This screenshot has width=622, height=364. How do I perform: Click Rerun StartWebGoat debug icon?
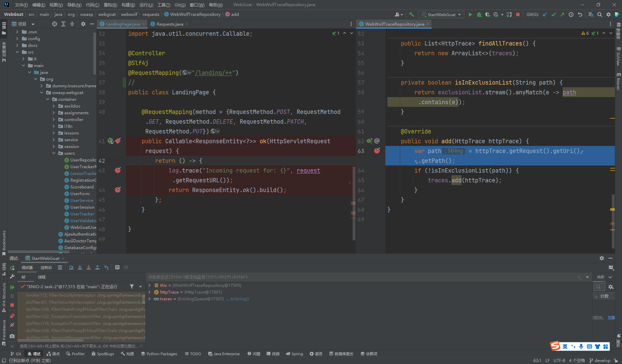[x=12, y=268]
